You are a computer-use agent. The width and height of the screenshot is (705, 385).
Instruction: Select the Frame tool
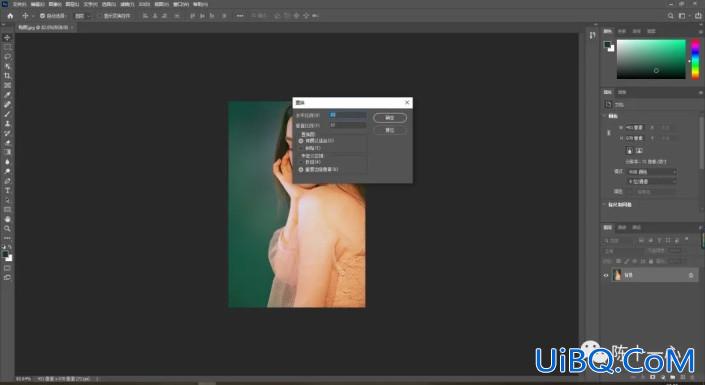point(7,85)
